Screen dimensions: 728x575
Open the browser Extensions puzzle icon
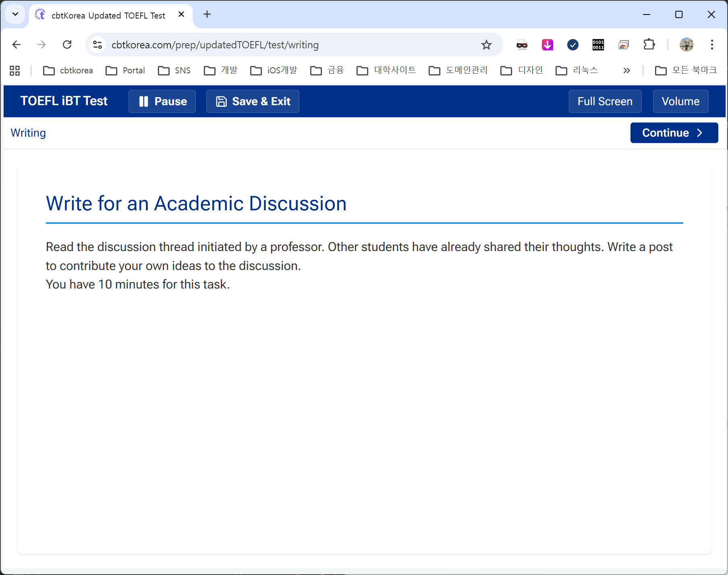tap(649, 45)
